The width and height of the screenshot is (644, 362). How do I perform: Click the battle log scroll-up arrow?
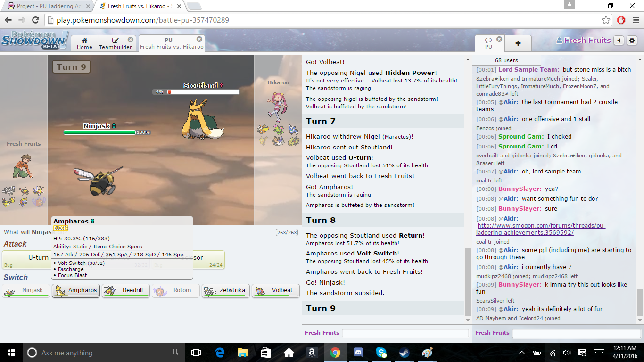click(x=468, y=58)
